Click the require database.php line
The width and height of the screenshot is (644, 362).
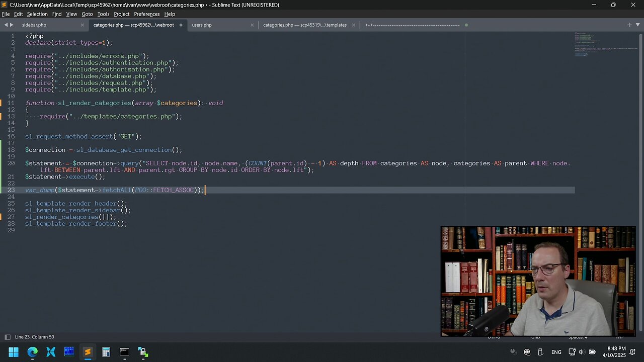tap(91, 76)
